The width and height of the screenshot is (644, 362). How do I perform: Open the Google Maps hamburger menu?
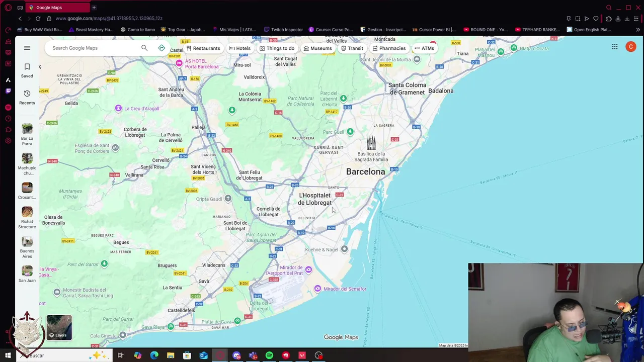coord(27,48)
